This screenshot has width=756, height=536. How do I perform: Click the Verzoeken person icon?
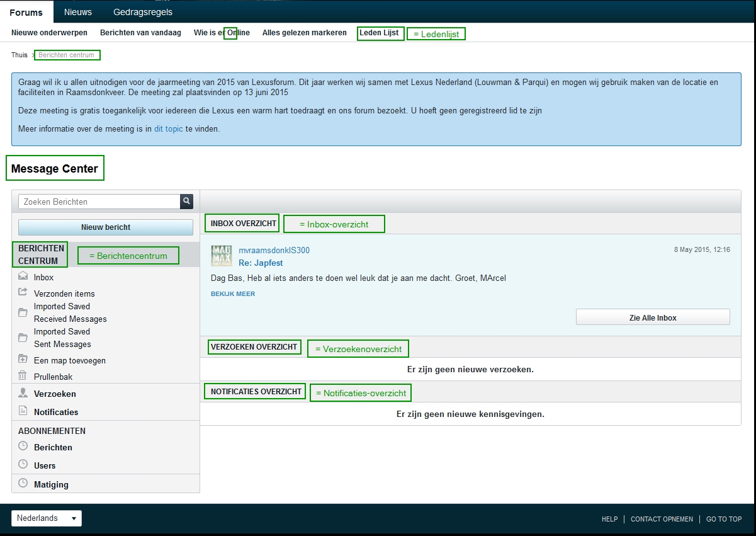pyautogui.click(x=23, y=393)
